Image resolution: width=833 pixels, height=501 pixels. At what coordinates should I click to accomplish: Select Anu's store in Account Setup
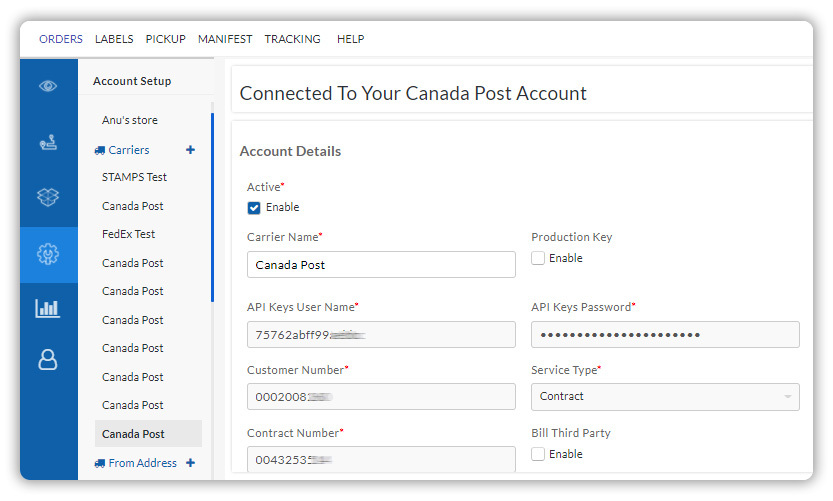tap(130, 120)
